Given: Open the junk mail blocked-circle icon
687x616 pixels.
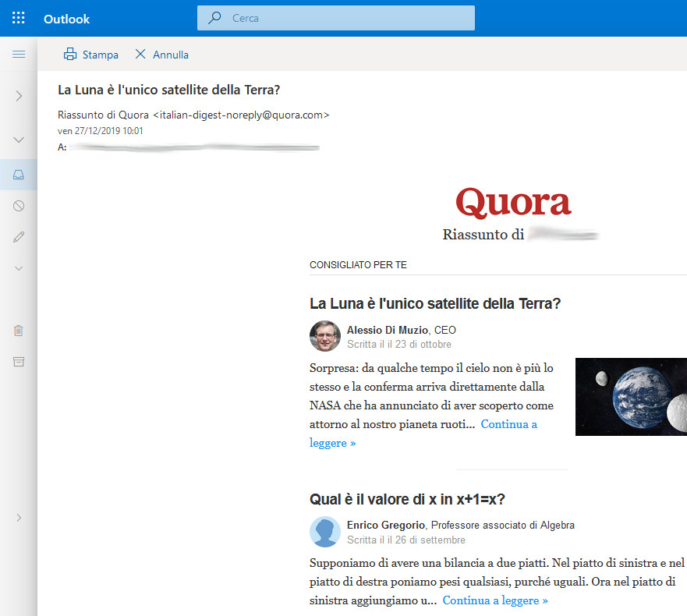Looking at the screenshot, I should coord(19,206).
